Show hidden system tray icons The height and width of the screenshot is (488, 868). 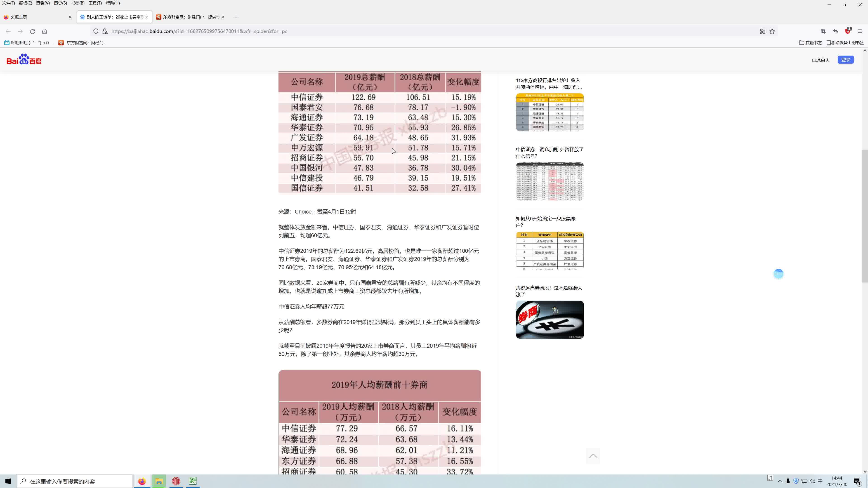(x=780, y=481)
